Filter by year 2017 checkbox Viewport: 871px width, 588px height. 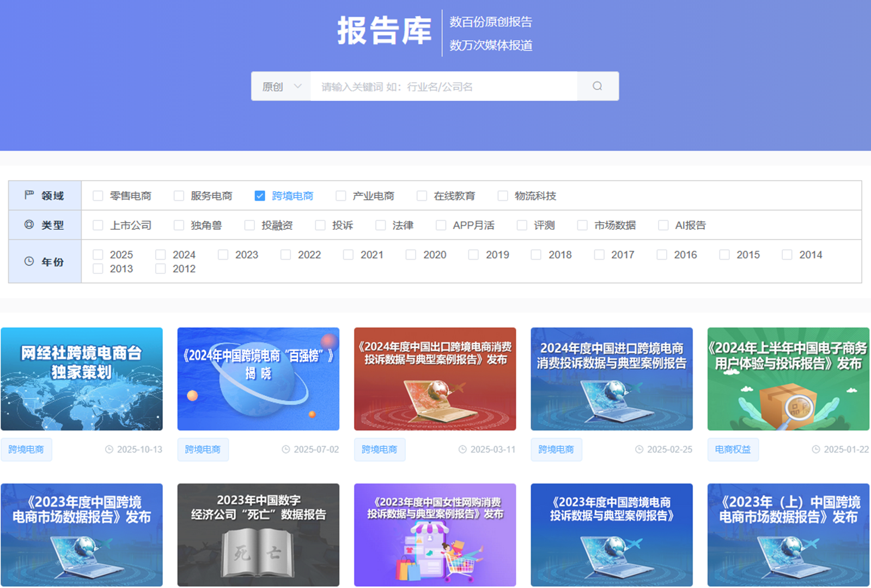[x=599, y=254]
